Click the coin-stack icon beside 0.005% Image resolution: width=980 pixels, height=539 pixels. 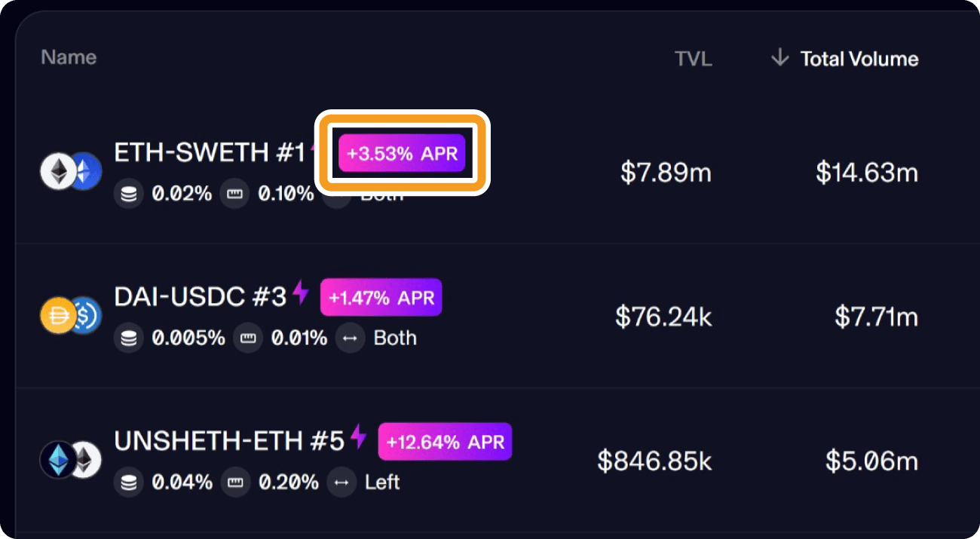click(129, 338)
